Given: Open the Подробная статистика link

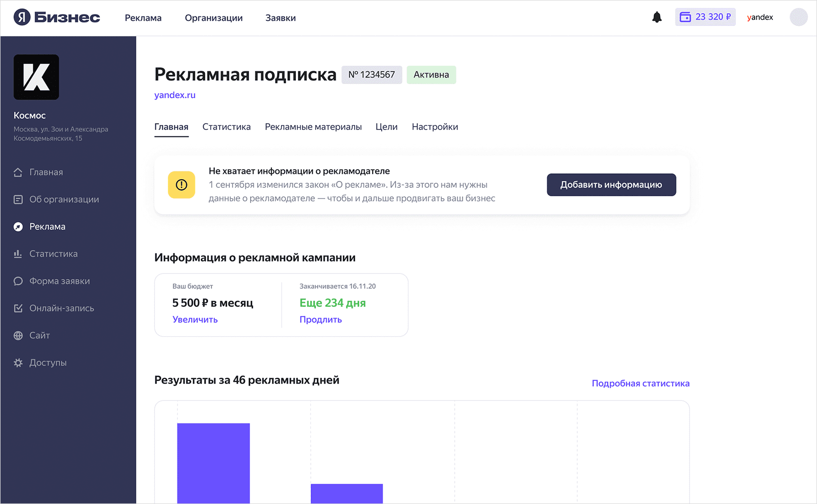Looking at the screenshot, I should pos(640,383).
